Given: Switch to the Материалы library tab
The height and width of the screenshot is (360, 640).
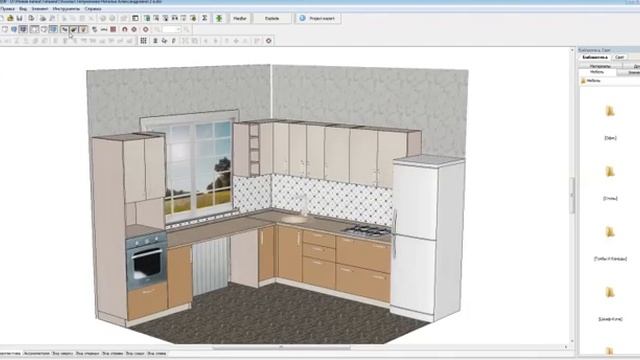Looking at the screenshot, I should click(600, 66).
